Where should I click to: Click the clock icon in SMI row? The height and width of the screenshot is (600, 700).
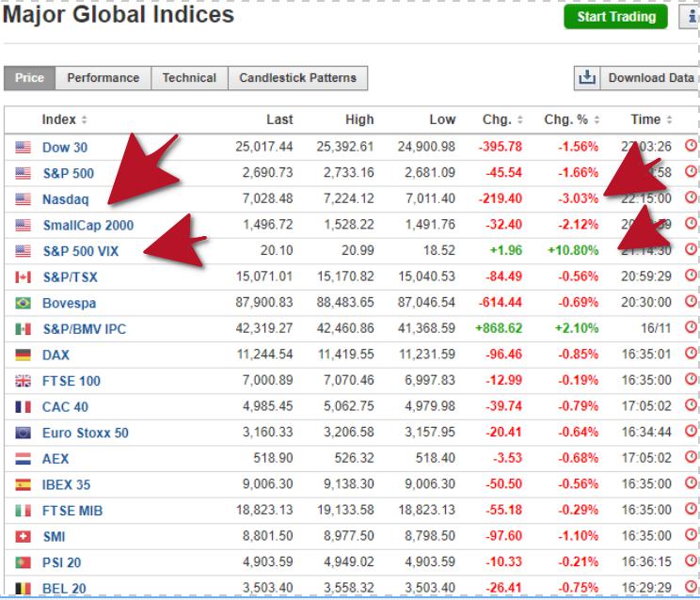click(x=692, y=534)
